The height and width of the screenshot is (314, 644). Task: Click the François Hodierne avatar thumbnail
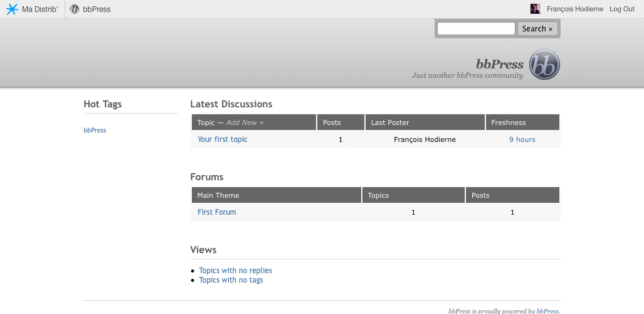click(x=535, y=9)
